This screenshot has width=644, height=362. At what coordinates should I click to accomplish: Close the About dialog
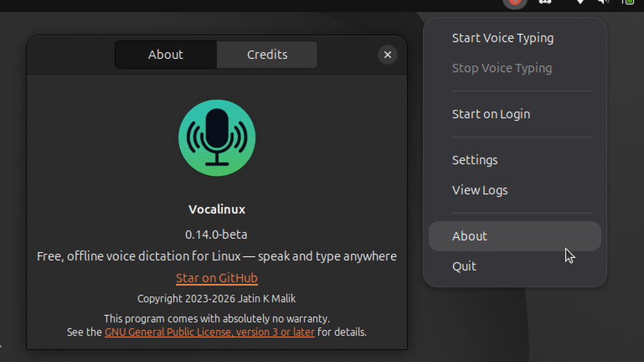[x=387, y=54]
